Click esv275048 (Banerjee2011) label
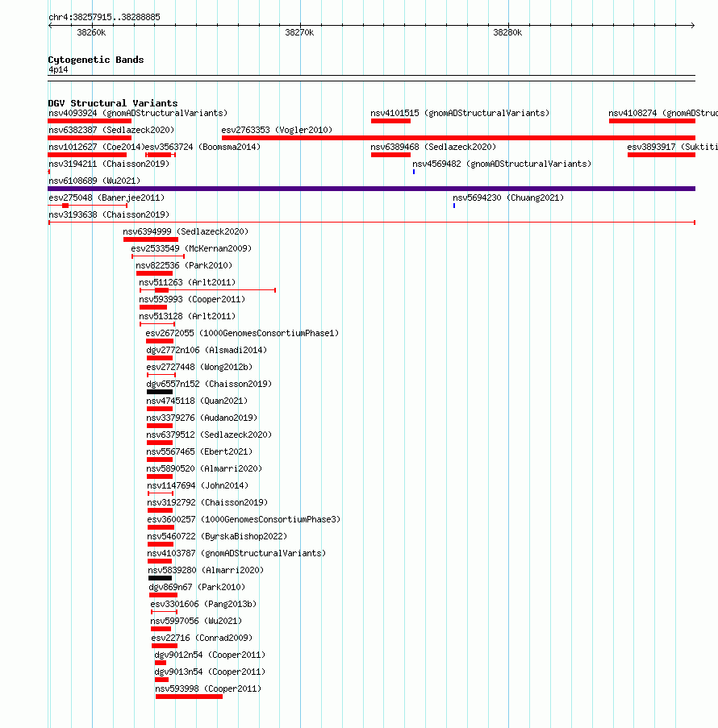The width and height of the screenshot is (718, 728). click(106, 198)
